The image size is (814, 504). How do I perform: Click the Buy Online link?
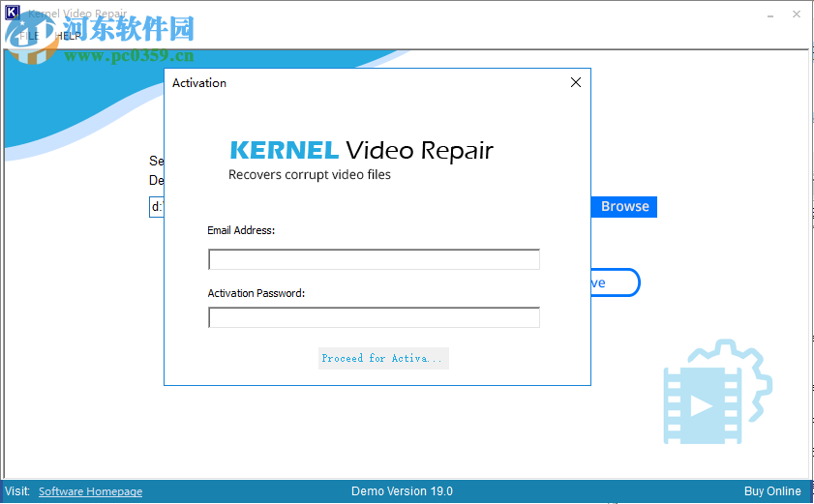772,491
